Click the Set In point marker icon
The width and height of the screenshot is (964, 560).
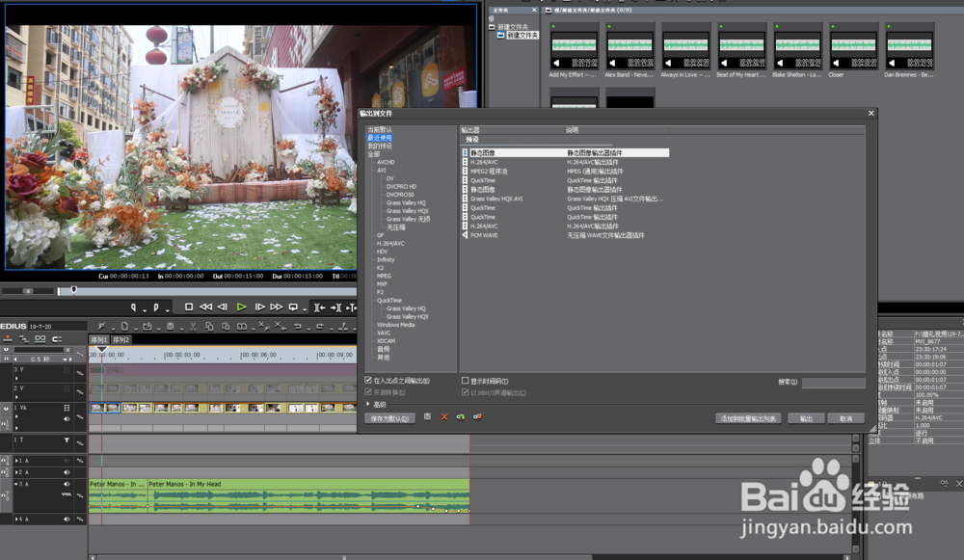133,307
